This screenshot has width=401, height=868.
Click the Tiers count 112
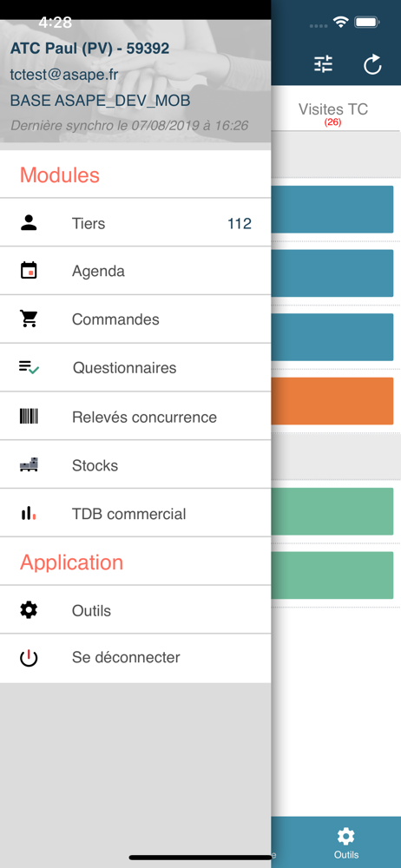click(x=240, y=224)
